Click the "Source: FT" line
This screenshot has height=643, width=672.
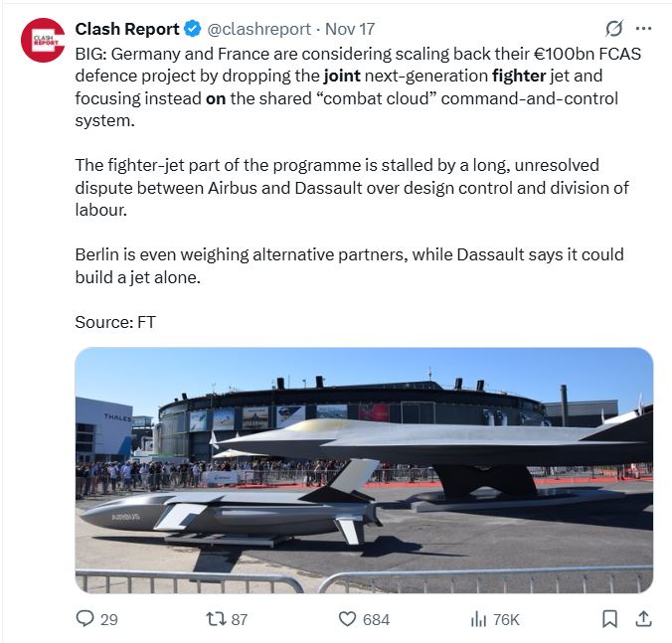(x=115, y=322)
